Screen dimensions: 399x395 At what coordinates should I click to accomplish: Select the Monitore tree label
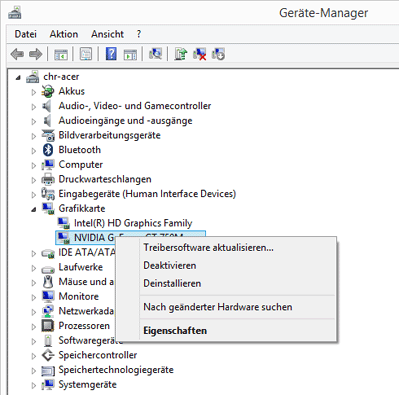tap(79, 296)
